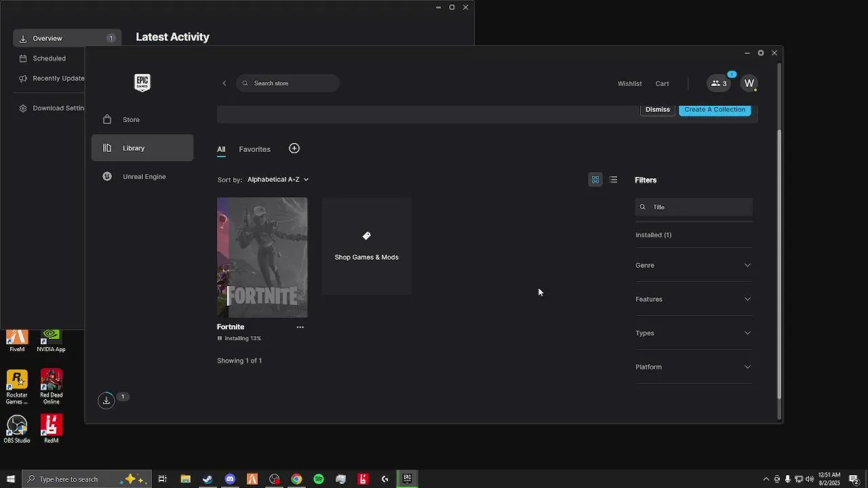
Task: Expand the Types filter
Action: [x=694, y=333]
